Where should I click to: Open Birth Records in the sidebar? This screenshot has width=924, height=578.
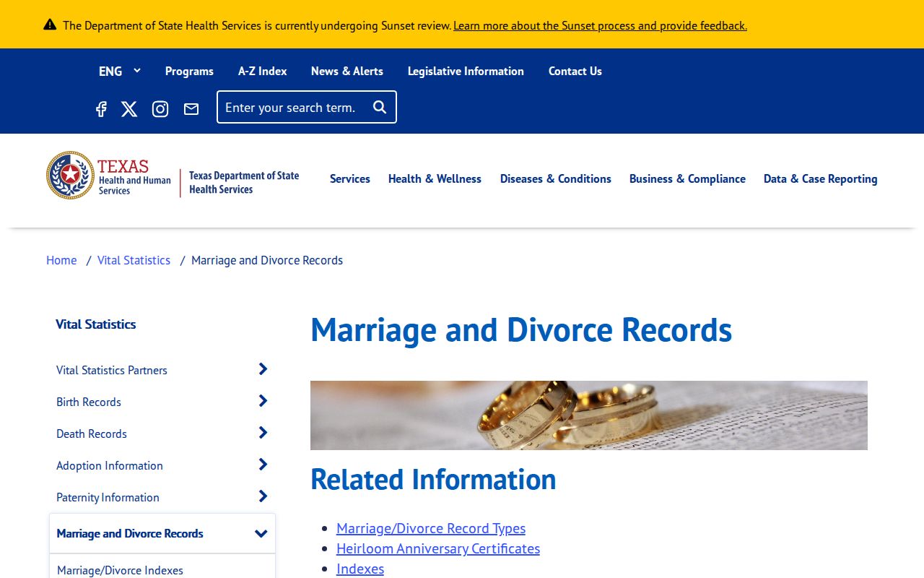coord(89,402)
